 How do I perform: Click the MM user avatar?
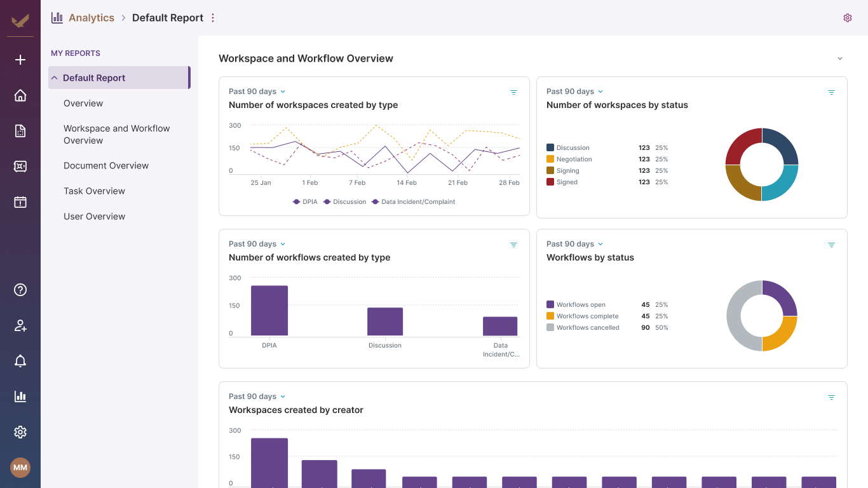pyautogui.click(x=20, y=468)
